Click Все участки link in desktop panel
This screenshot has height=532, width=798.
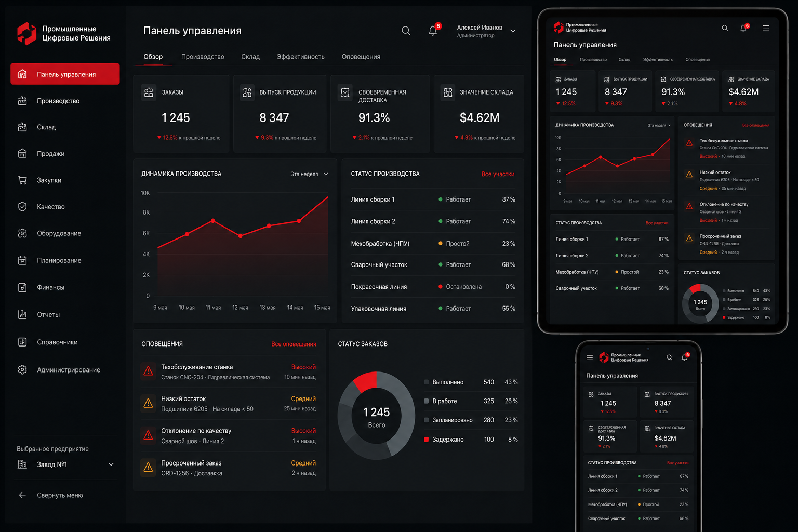click(x=498, y=174)
